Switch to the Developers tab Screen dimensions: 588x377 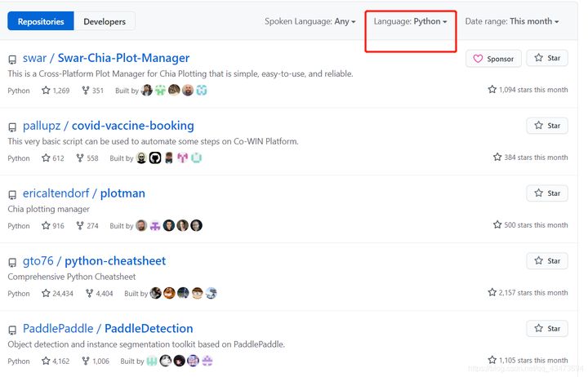tap(105, 21)
